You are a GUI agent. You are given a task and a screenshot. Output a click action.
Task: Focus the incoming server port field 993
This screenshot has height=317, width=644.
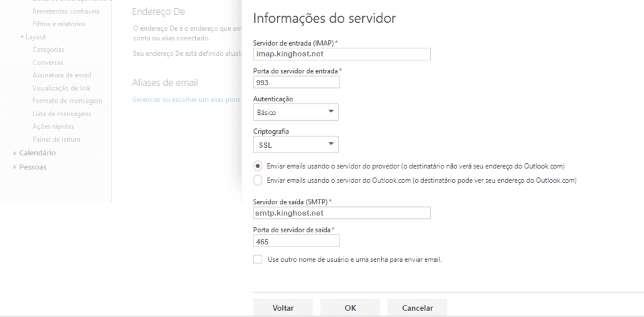296,82
